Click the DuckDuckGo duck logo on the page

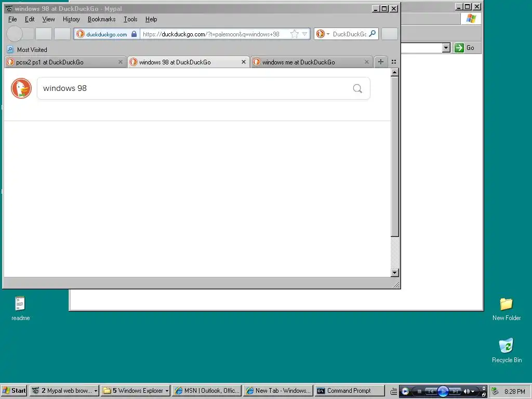(x=21, y=88)
